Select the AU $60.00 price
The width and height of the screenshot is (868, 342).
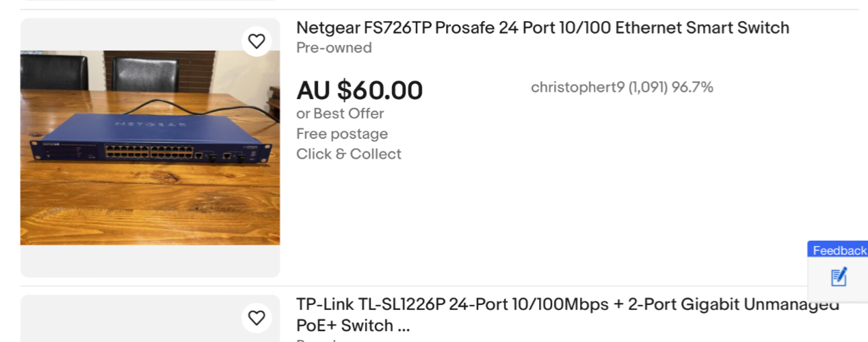pos(360,90)
